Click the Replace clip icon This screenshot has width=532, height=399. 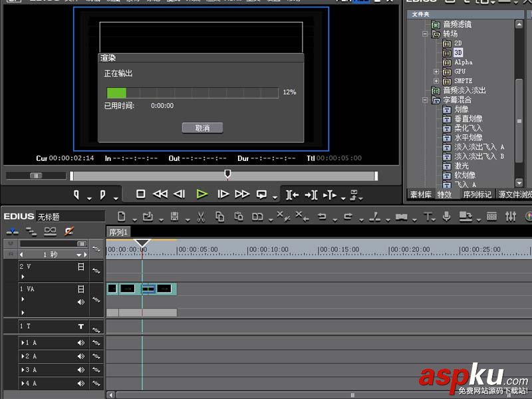pos(257,217)
